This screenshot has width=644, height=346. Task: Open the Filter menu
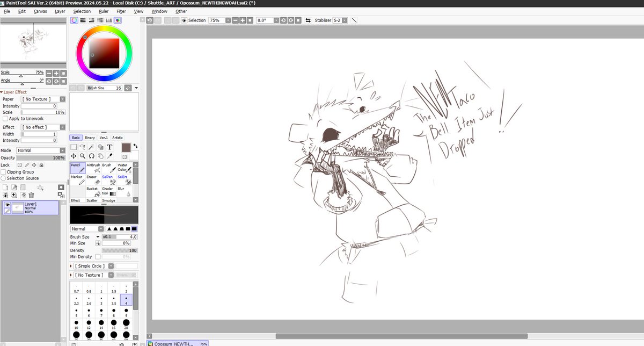coord(121,11)
